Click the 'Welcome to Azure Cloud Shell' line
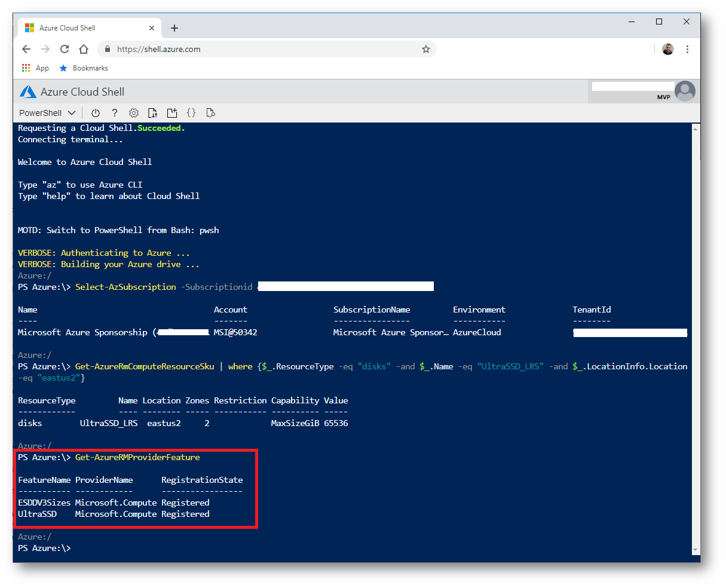726x588 pixels. (x=85, y=162)
